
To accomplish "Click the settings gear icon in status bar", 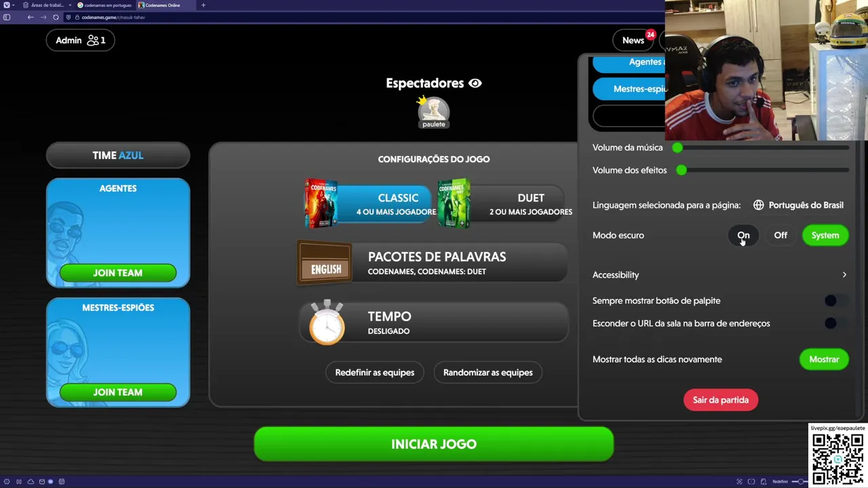I will tap(7, 481).
